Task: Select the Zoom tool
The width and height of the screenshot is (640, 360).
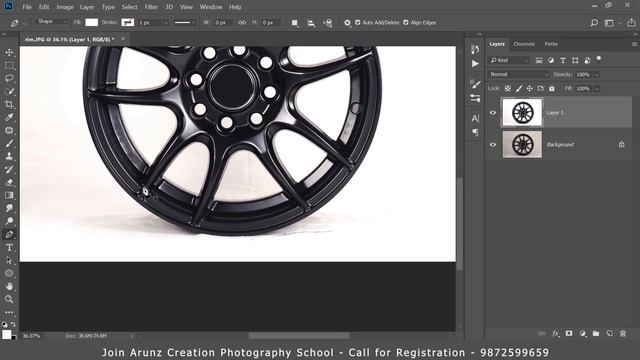Action: [x=9, y=299]
